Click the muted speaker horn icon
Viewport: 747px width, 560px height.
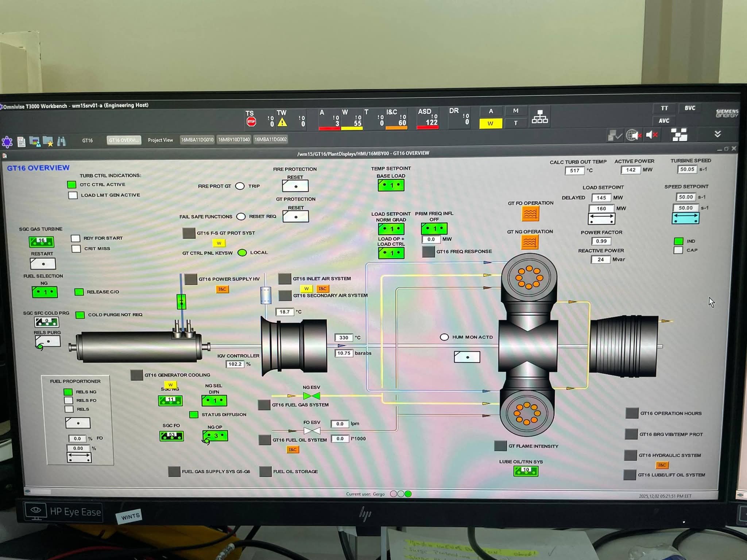[x=651, y=135]
